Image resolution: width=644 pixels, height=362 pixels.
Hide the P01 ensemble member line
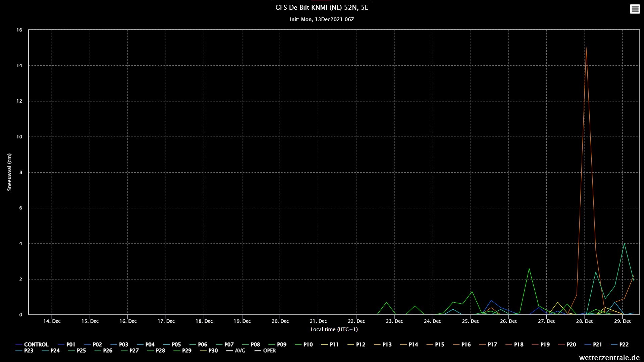pos(70,345)
